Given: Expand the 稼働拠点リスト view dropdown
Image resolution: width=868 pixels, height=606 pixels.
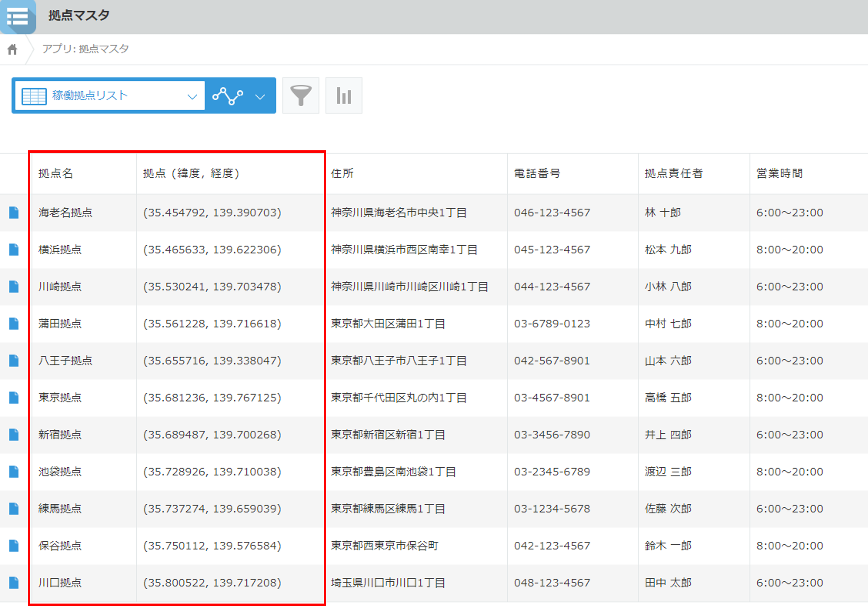Looking at the screenshot, I should [x=192, y=97].
